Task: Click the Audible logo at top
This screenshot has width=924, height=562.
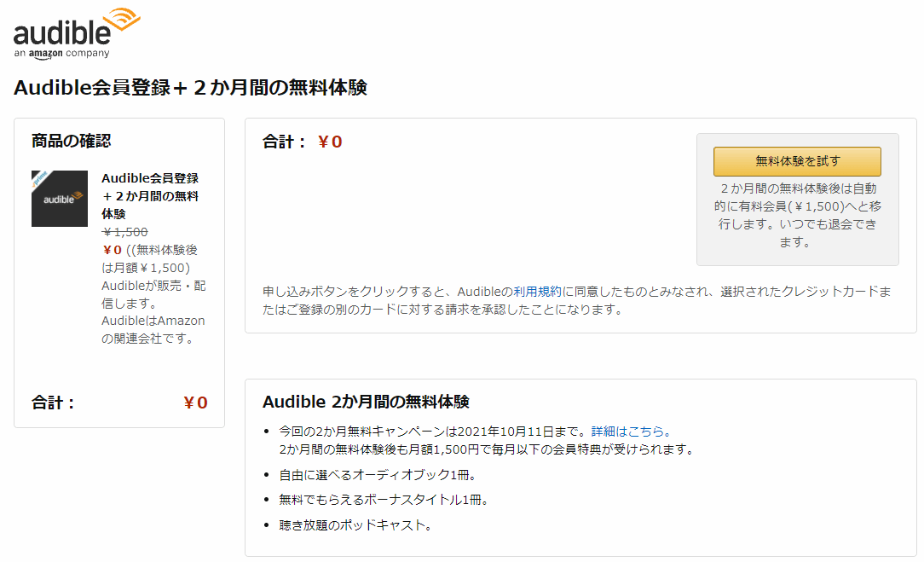Action: click(x=77, y=33)
